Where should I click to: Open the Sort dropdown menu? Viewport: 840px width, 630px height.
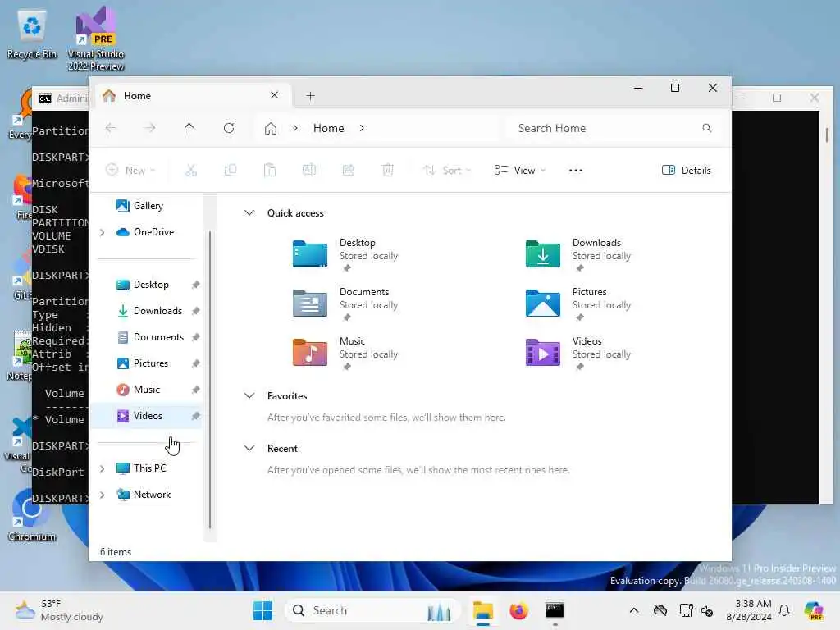tap(447, 171)
